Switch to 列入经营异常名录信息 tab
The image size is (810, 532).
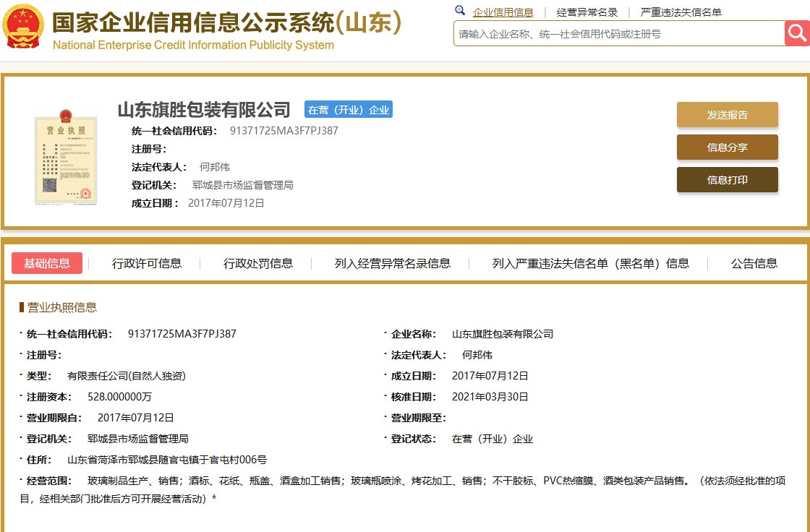[x=393, y=263]
